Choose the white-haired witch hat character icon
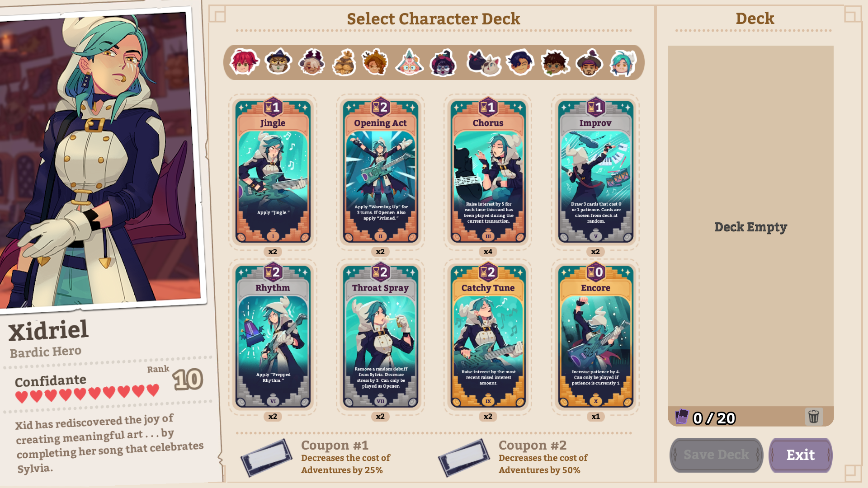This screenshot has height=488, width=868. 311,62
